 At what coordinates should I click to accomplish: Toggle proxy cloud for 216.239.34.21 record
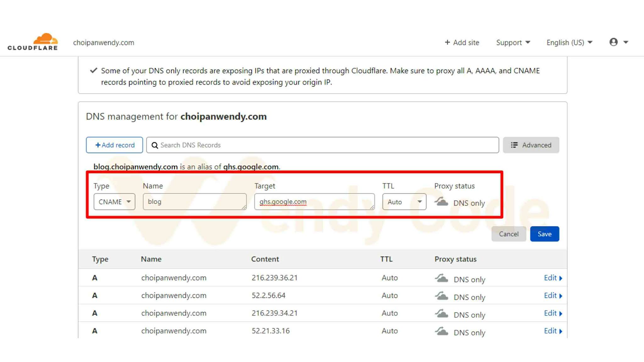click(441, 313)
